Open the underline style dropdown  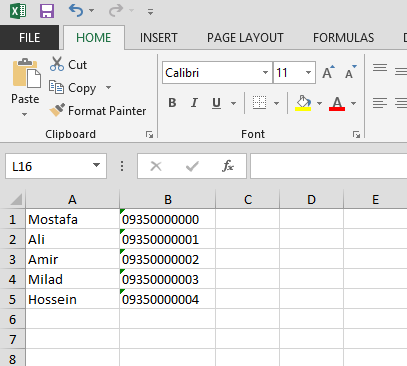pos(233,103)
